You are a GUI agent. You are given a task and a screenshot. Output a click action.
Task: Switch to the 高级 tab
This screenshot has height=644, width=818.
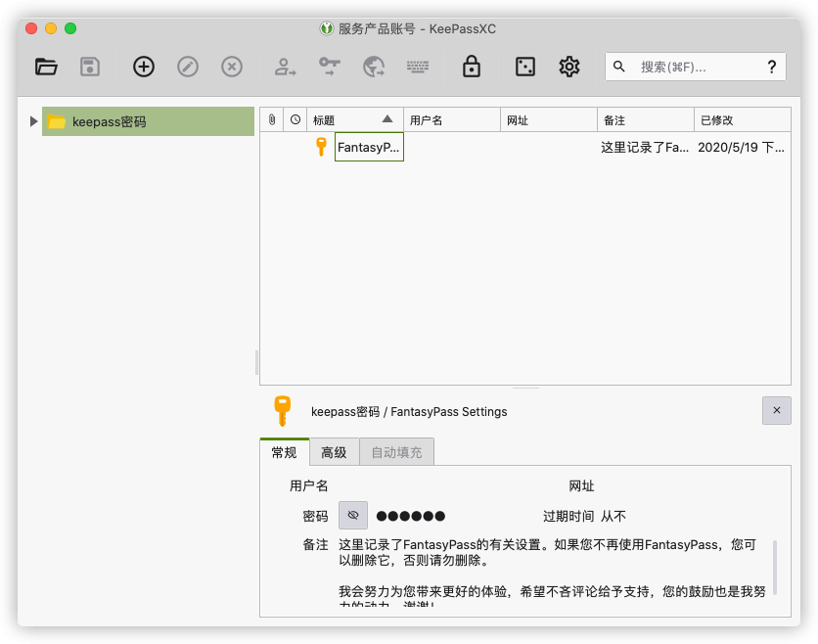(x=334, y=452)
